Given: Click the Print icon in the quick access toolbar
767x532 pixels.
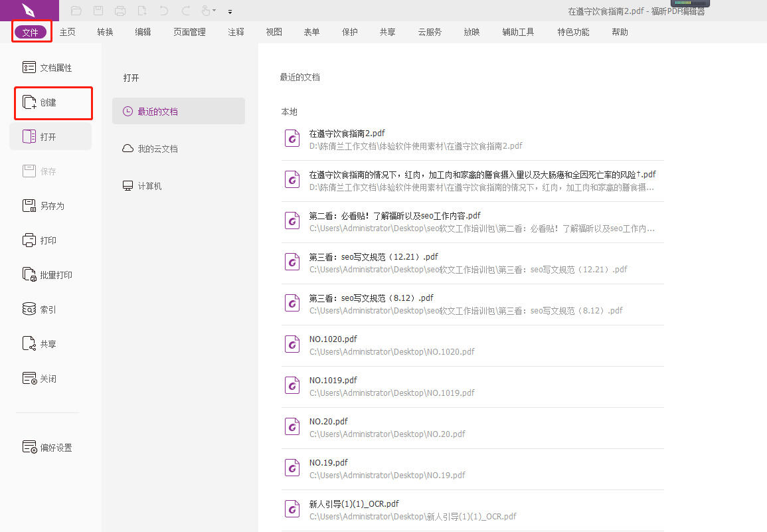Looking at the screenshot, I should 120,11.
